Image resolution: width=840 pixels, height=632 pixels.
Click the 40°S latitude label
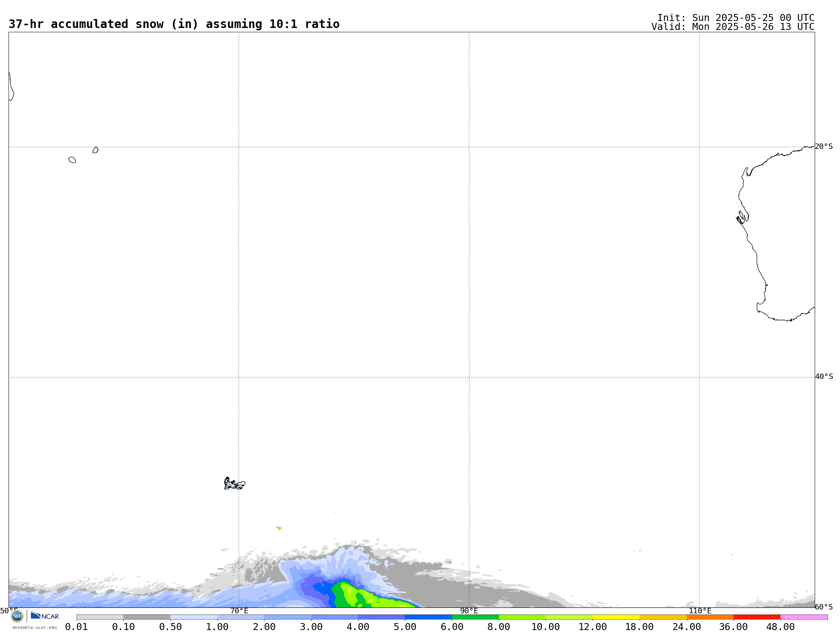tap(824, 377)
